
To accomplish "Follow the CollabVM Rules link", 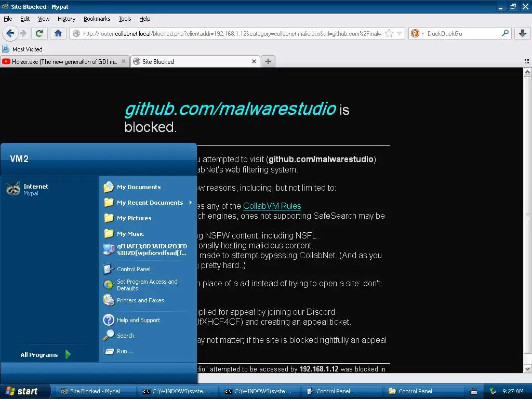I will click(272, 206).
